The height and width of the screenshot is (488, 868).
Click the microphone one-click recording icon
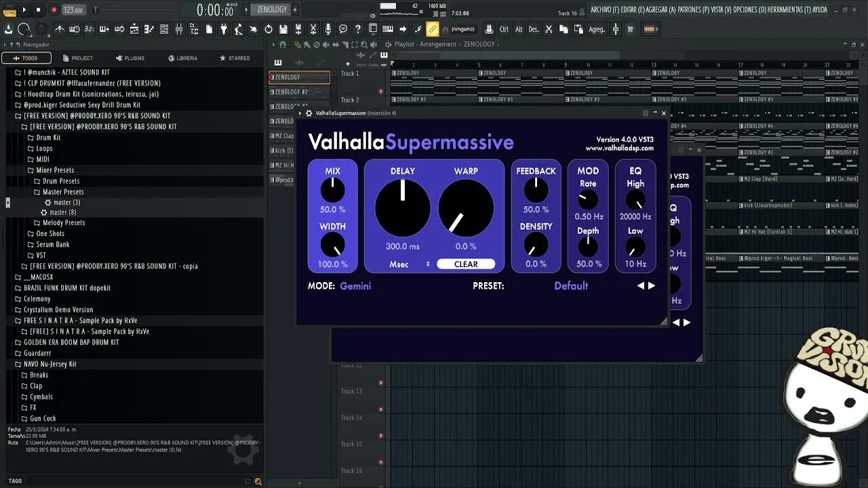coord(328,29)
